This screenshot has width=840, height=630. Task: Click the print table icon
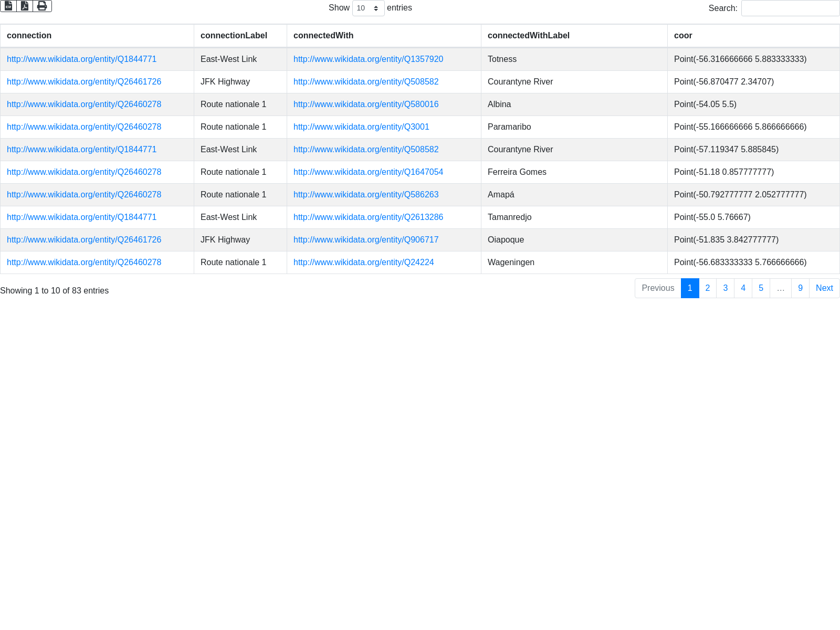(42, 6)
